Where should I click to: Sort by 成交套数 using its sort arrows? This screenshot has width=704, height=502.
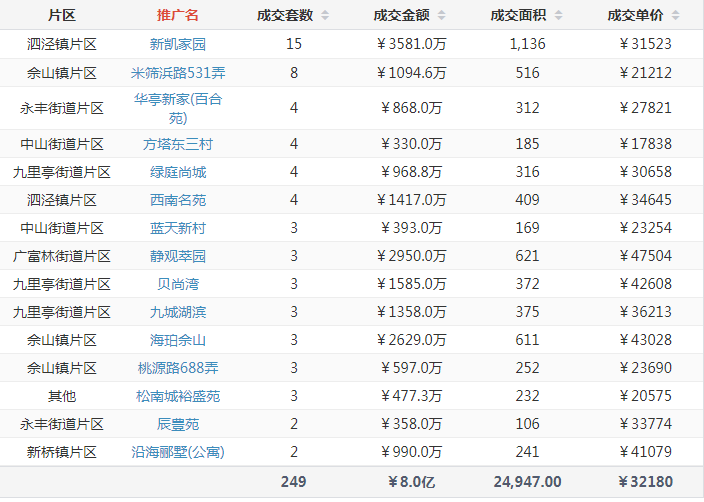325,15
